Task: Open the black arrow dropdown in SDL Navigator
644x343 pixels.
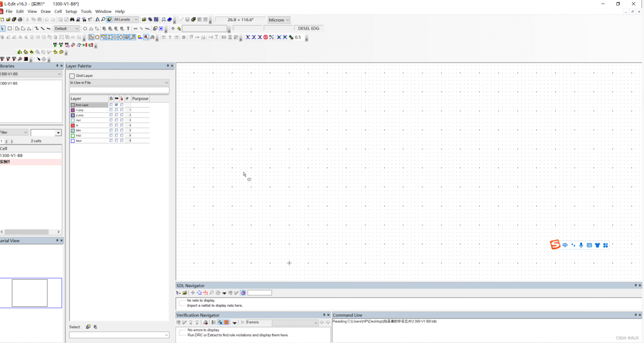Action: click(x=224, y=293)
